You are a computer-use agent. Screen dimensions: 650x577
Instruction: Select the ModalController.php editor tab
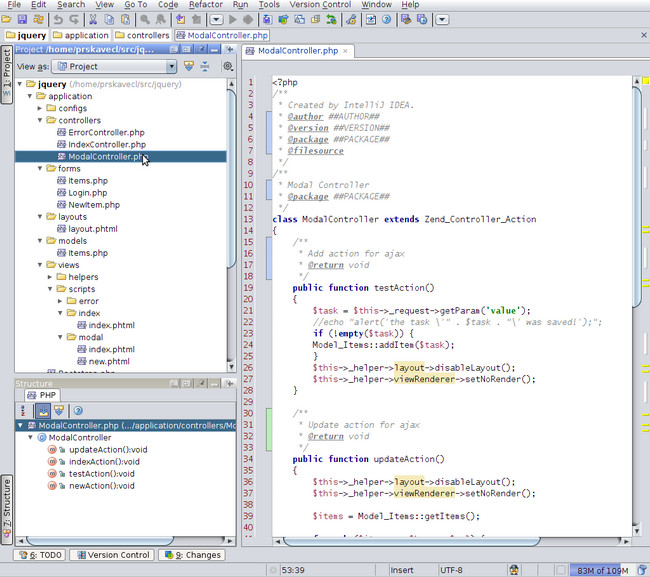pos(296,50)
